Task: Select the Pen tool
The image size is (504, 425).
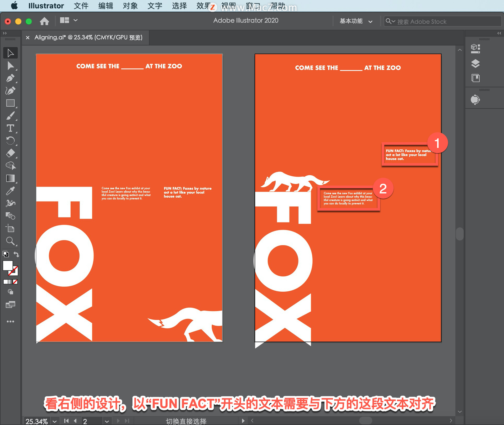Action: [x=10, y=78]
